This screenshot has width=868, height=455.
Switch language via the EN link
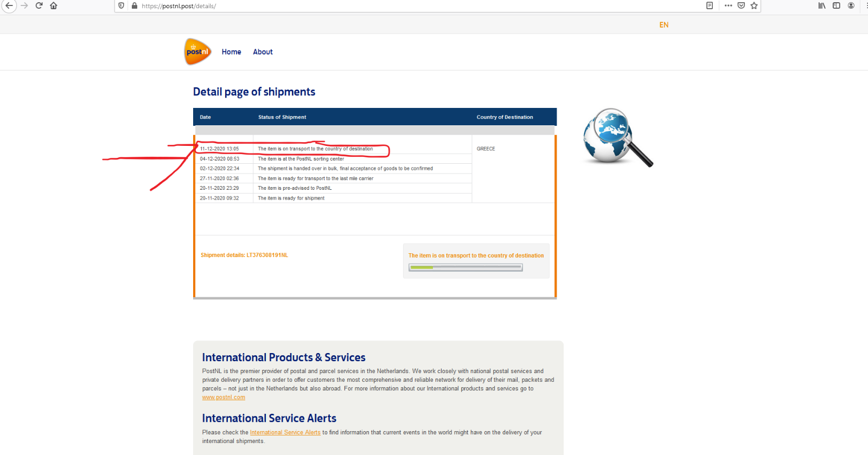pos(664,25)
